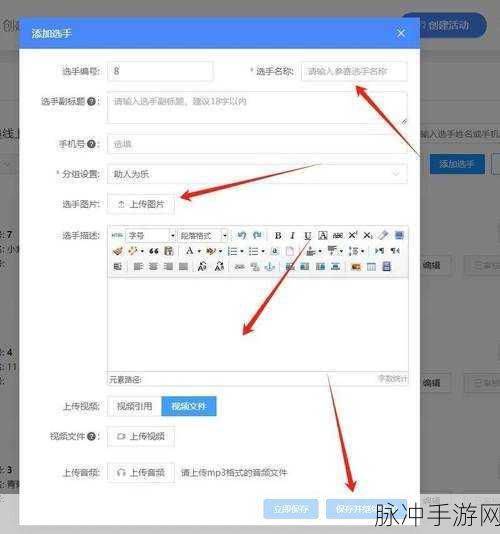Click the auto typeset wand icon
This screenshot has height=534, width=500.
coord(132,251)
